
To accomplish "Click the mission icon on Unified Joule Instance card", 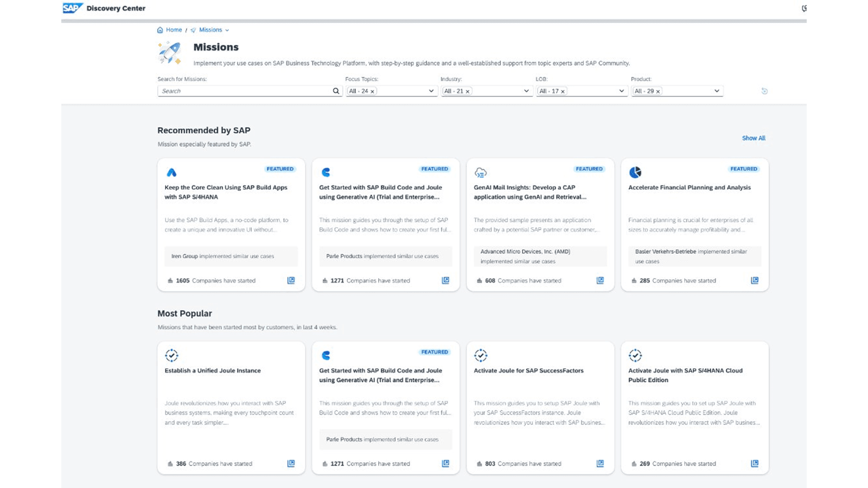I will (171, 356).
